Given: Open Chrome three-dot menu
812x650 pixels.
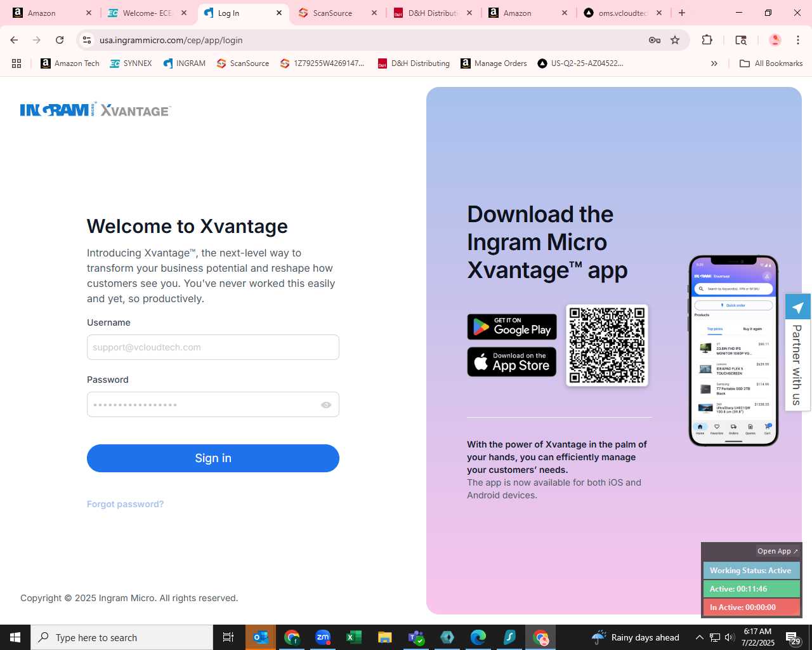Looking at the screenshot, I should [798, 40].
